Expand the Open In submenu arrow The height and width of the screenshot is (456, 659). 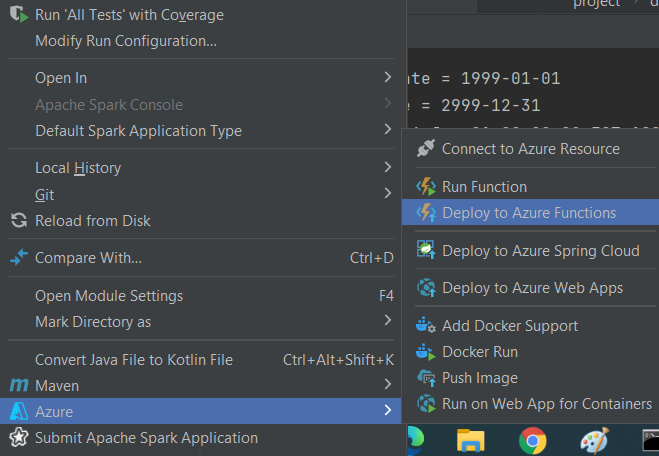click(387, 77)
